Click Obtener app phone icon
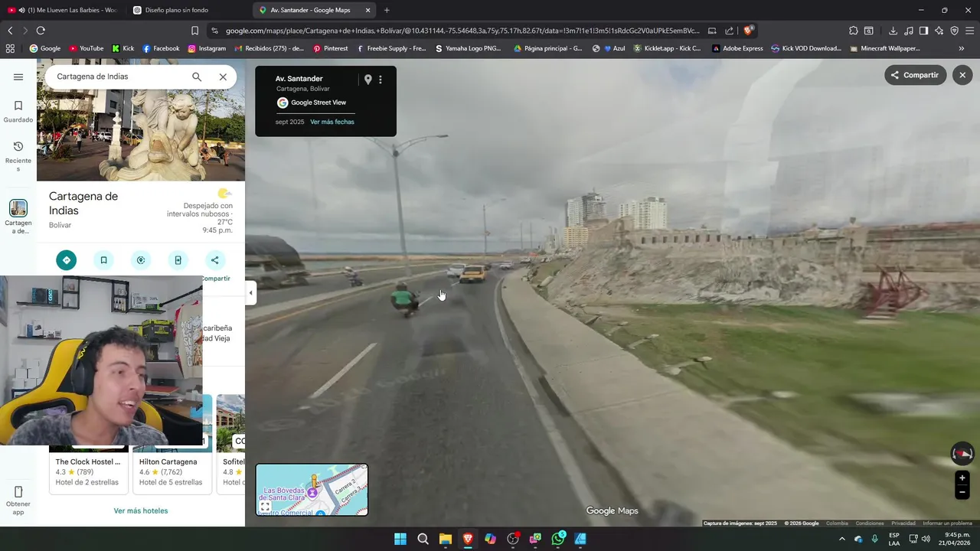The image size is (980, 551). [18, 492]
